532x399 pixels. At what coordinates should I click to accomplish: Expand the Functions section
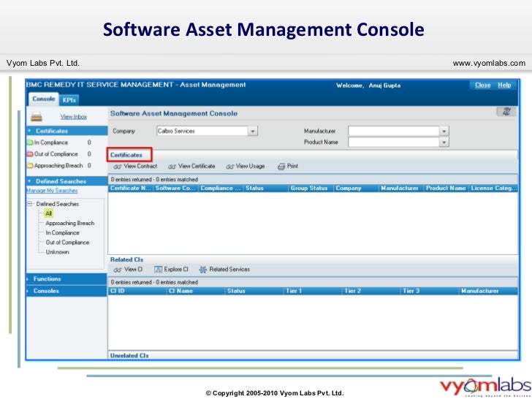[66, 279]
